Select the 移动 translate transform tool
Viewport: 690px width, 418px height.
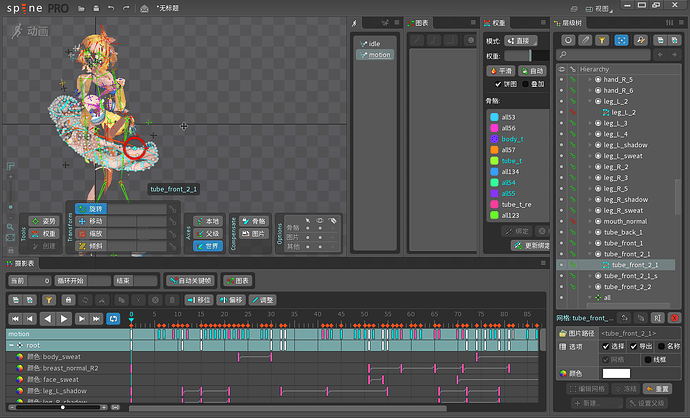91,221
